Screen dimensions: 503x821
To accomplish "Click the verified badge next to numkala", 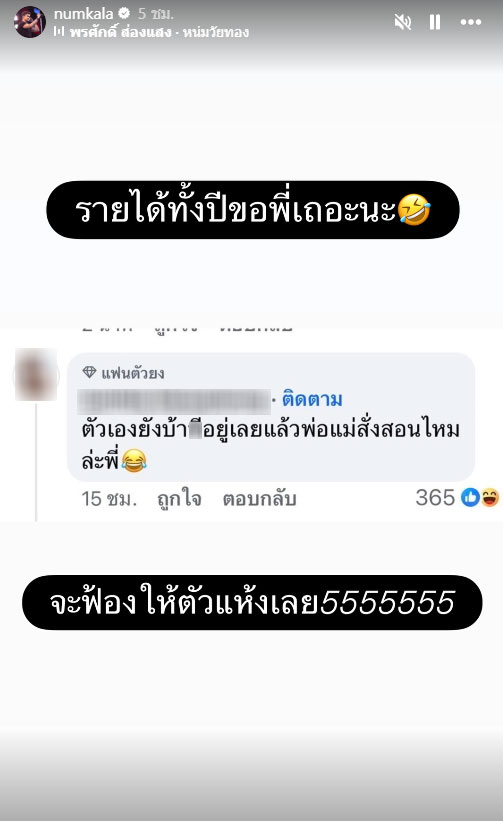I will [124, 13].
